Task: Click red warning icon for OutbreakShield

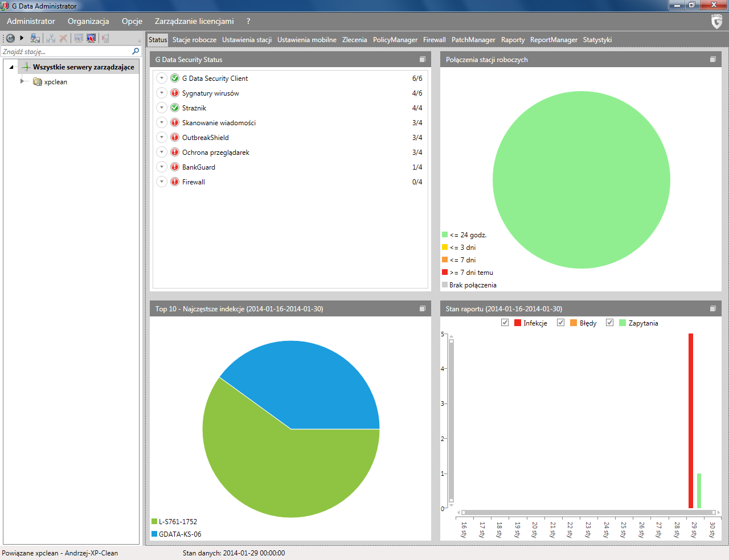Action: [x=175, y=137]
